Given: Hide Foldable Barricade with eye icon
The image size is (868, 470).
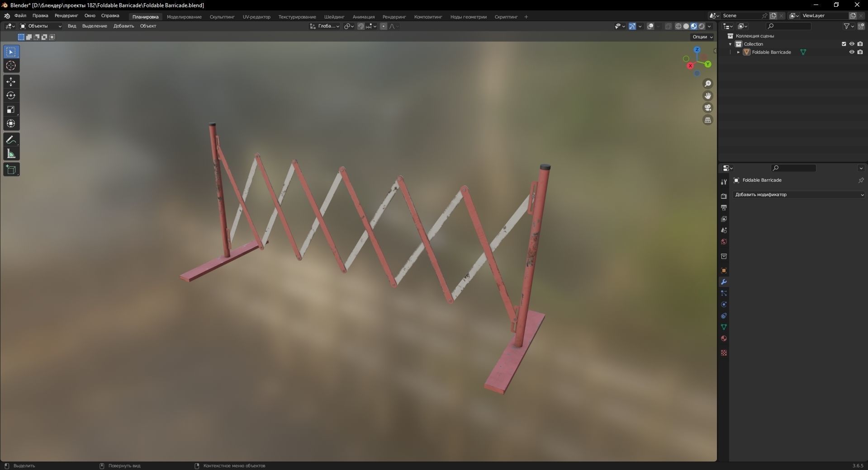Looking at the screenshot, I should tap(852, 52).
